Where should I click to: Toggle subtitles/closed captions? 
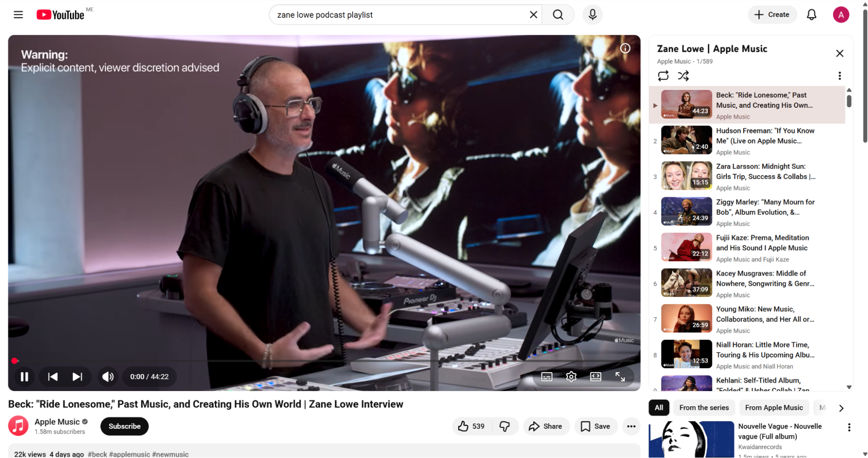(547, 377)
